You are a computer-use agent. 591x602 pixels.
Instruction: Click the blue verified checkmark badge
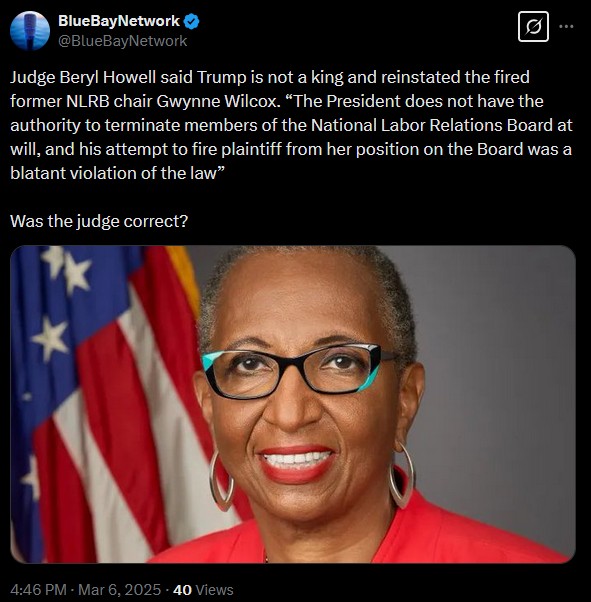click(191, 21)
